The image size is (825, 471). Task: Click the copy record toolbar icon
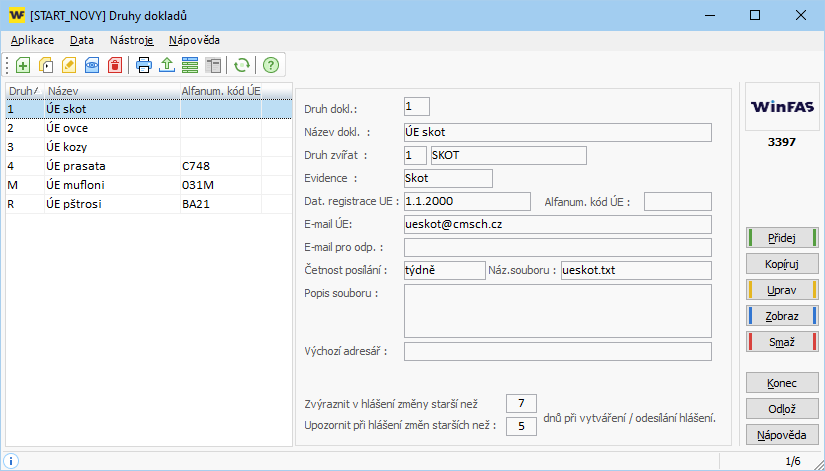point(45,65)
